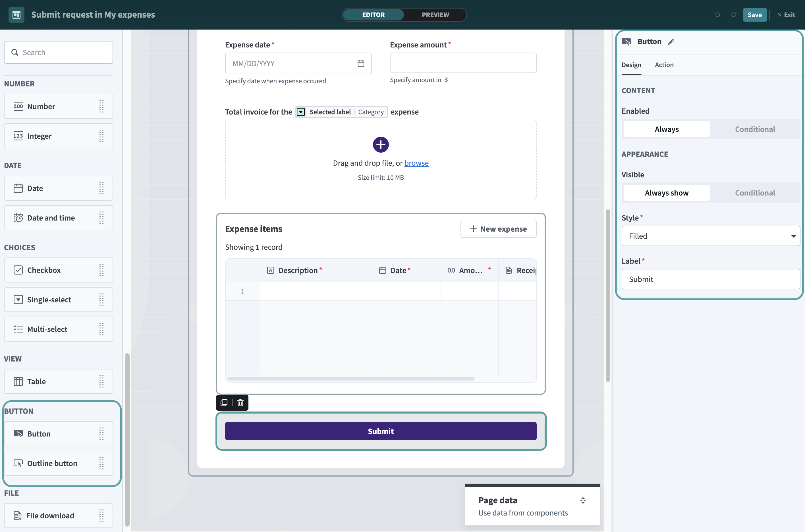The height and width of the screenshot is (532, 805).
Task: Click the Checkbox component drag handle
Action: click(101, 270)
